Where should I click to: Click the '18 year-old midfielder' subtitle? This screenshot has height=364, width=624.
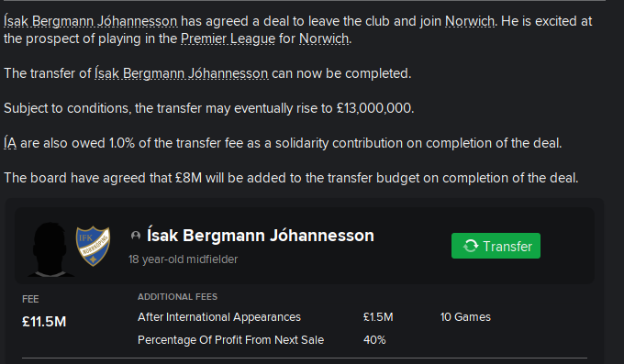pos(183,259)
